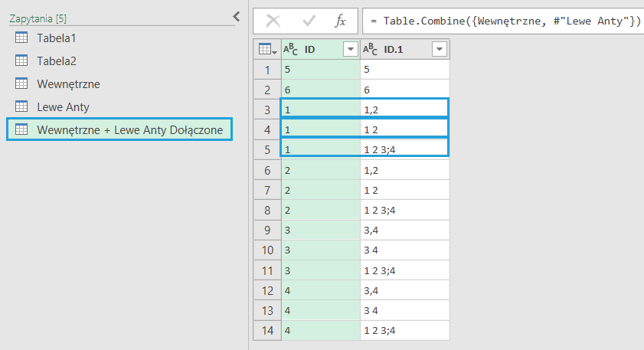Select row number 9 header
Image resolution: width=644 pixels, height=350 pixels.
tap(267, 229)
